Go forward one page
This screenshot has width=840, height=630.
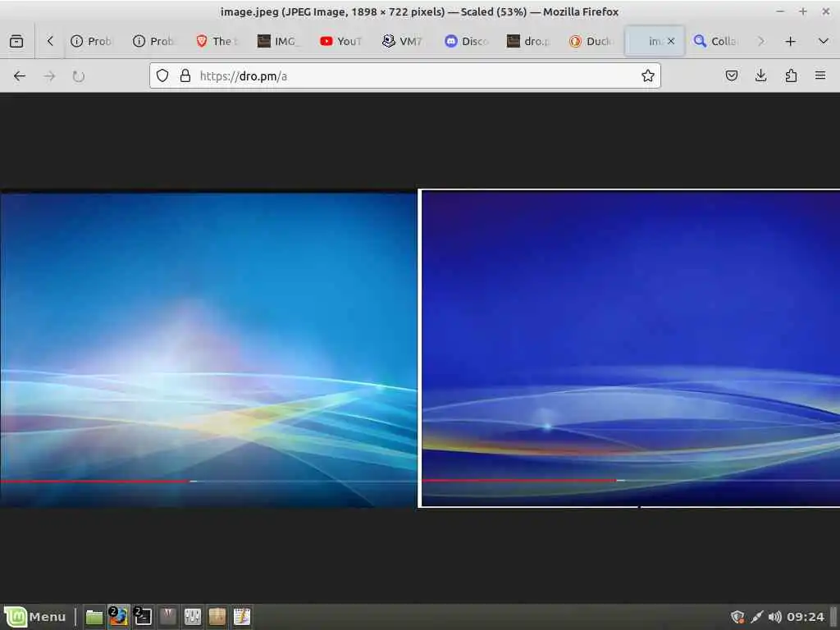point(49,76)
